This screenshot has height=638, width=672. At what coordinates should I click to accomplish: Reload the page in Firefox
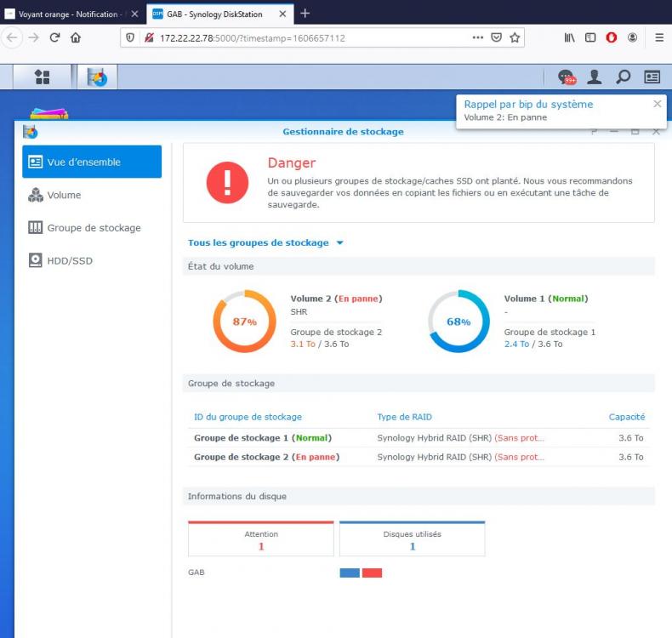[x=55, y=37]
